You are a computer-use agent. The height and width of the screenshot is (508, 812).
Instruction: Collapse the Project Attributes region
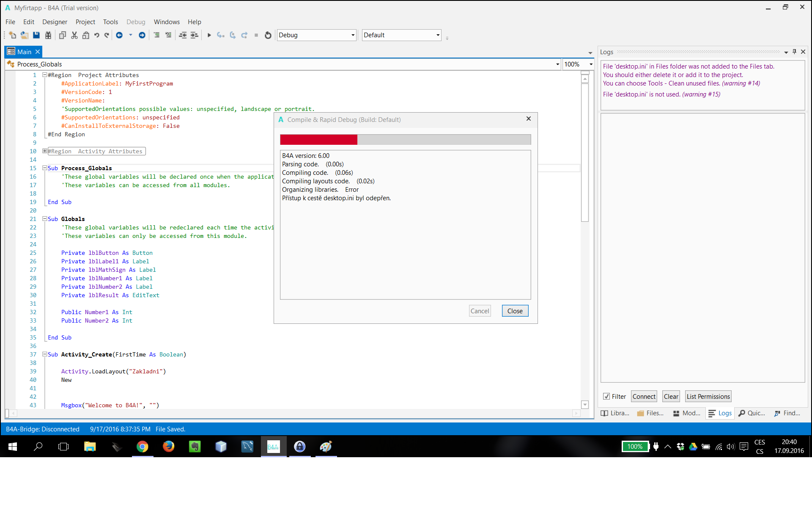[44, 75]
